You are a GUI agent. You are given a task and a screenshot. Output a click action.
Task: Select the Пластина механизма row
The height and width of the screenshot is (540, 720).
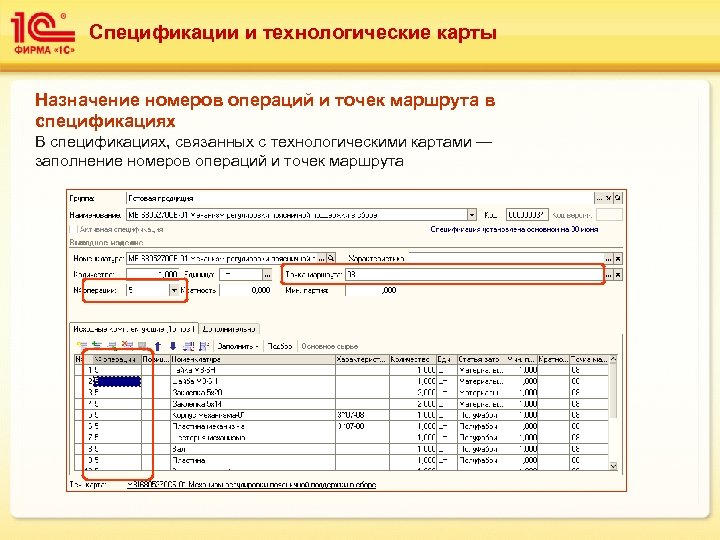(342, 426)
